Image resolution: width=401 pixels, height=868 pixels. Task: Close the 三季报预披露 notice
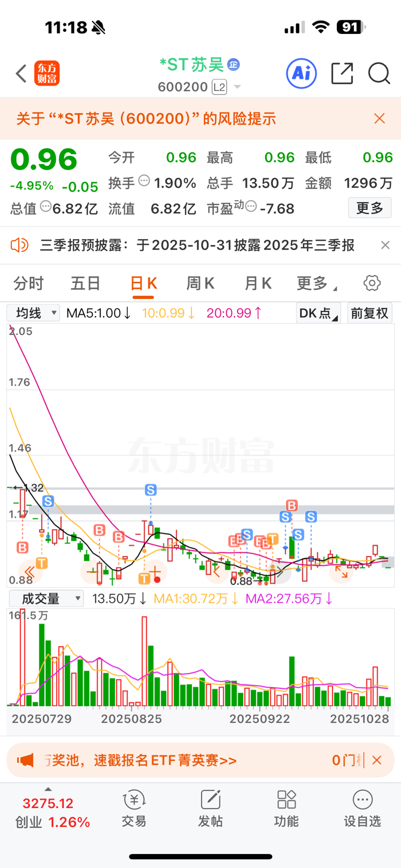[385, 245]
